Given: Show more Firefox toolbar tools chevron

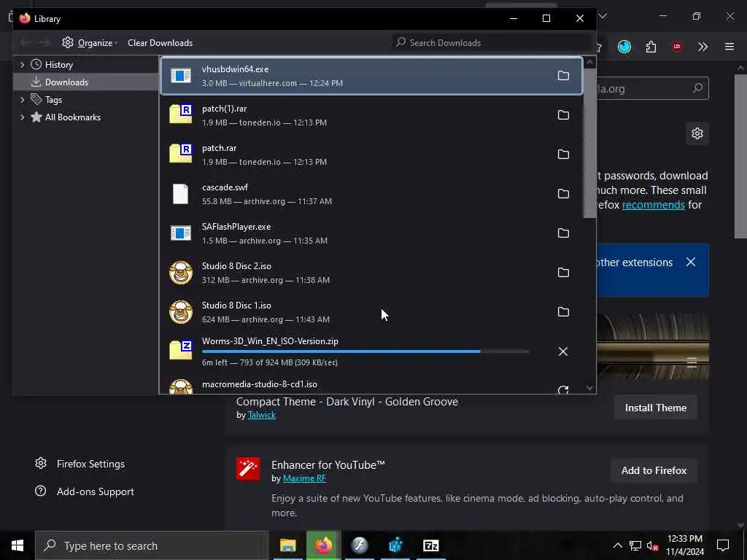Looking at the screenshot, I should (703, 47).
